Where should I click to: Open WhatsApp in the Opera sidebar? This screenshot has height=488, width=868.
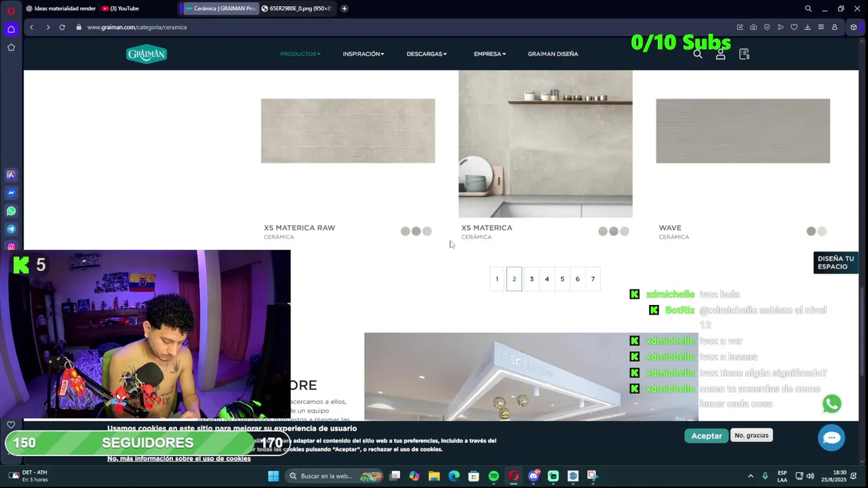[x=11, y=211]
